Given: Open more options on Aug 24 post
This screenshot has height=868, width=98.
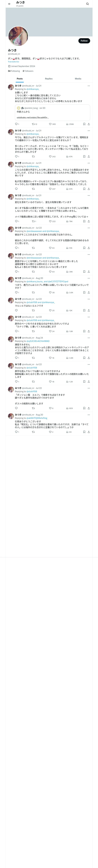Looking at the screenshot, I should click(x=89, y=338).
